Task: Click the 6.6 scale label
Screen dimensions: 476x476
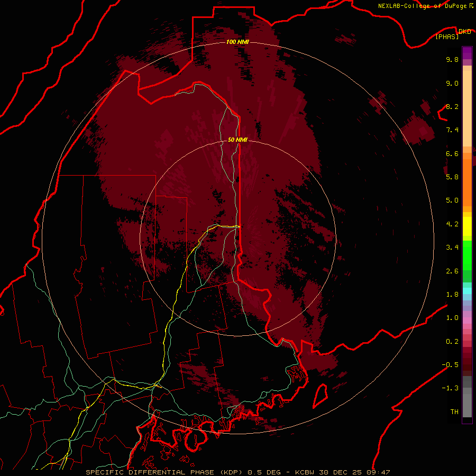Action: [x=452, y=153]
